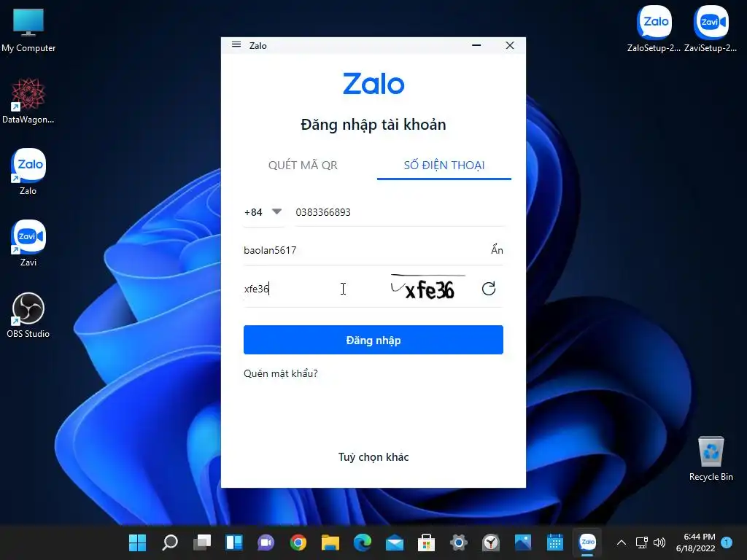
Task: Launch Google Chrome from taskbar
Action: click(298, 542)
